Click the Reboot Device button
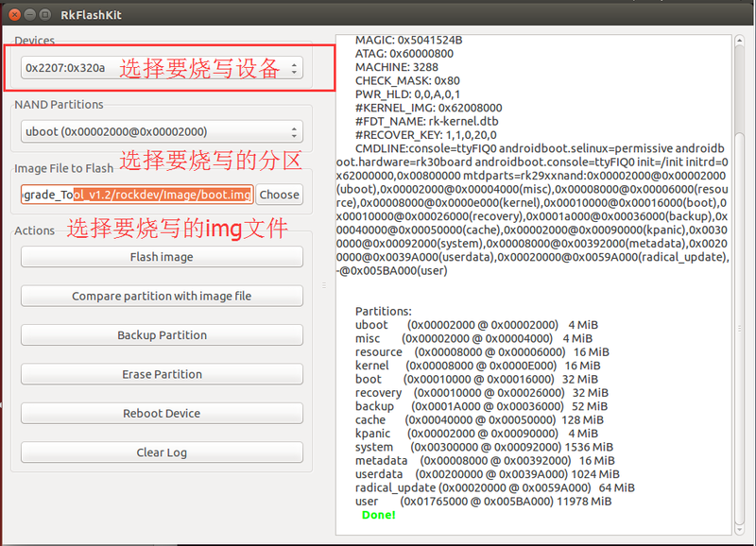The height and width of the screenshot is (546, 756). click(162, 413)
